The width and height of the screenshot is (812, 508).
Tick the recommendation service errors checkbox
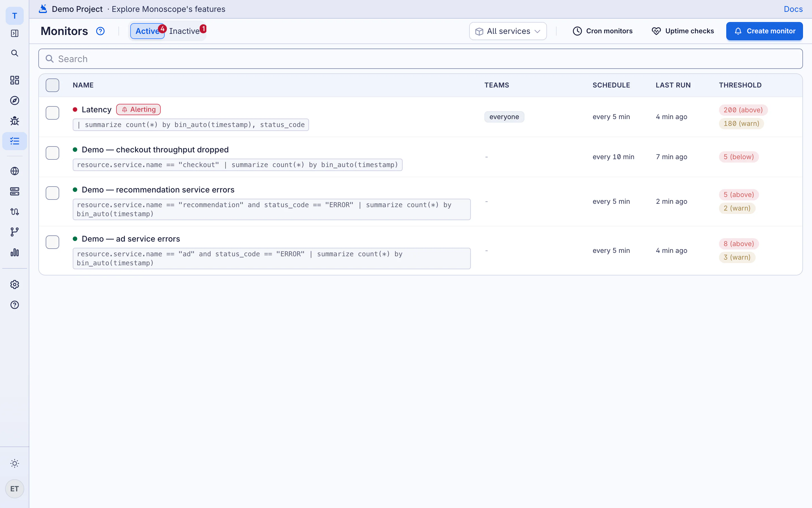click(x=52, y=193)
